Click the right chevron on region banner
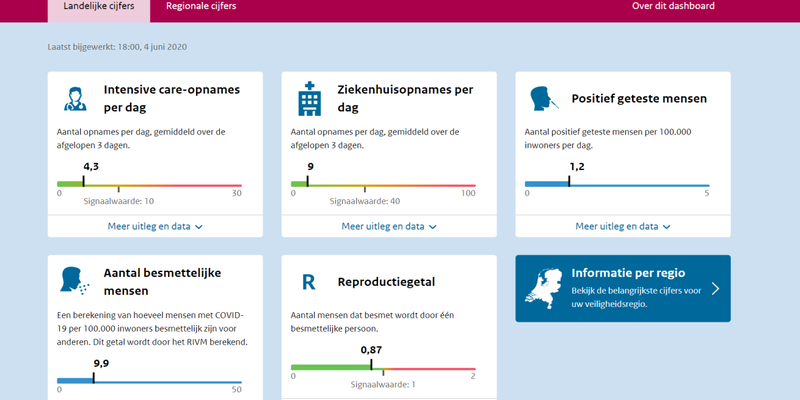 coord(715,289)
